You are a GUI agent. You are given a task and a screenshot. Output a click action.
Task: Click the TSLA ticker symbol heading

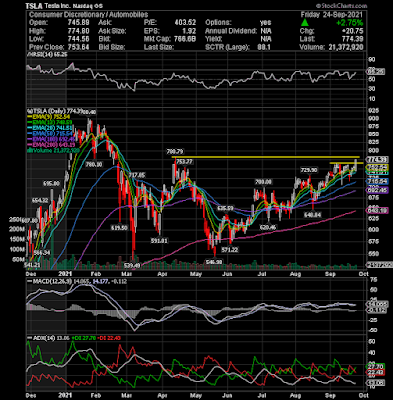pos(34,6)
